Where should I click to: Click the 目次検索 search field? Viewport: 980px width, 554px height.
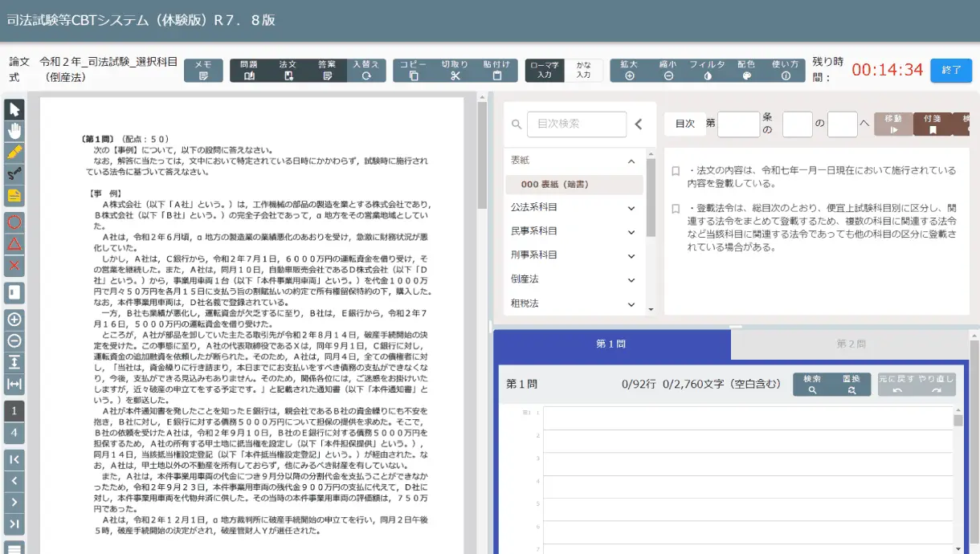(x=577, y=124)
